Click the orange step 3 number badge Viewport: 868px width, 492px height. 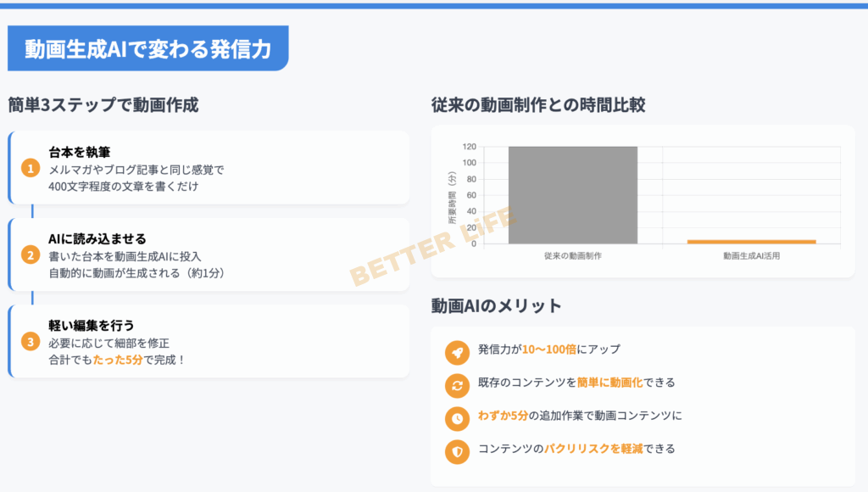click(31, 342)
